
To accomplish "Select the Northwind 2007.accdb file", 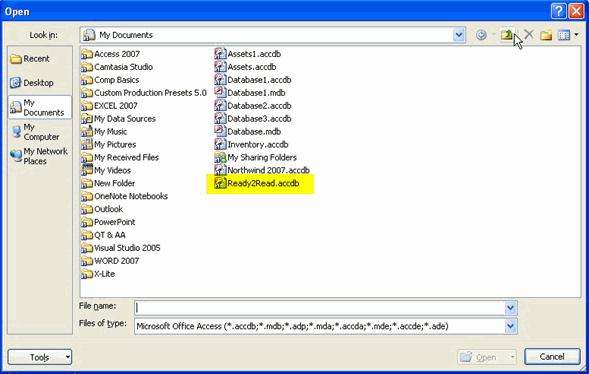I will point(262,170).
